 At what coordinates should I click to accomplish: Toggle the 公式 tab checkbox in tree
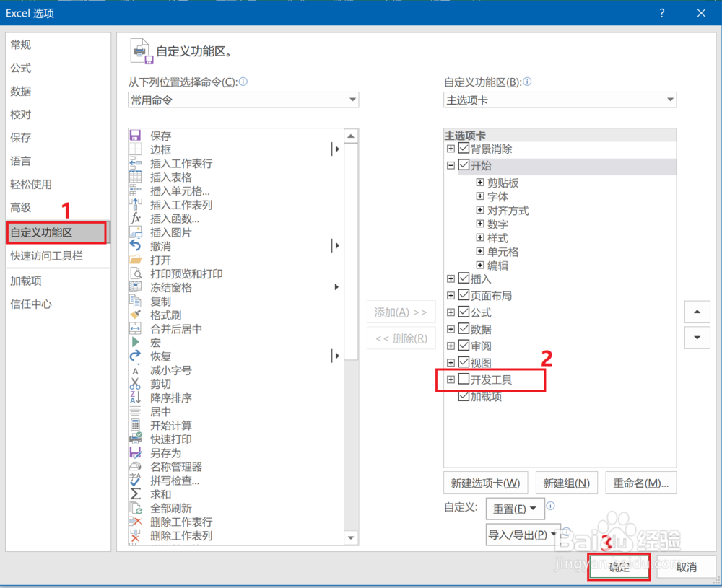464,312
